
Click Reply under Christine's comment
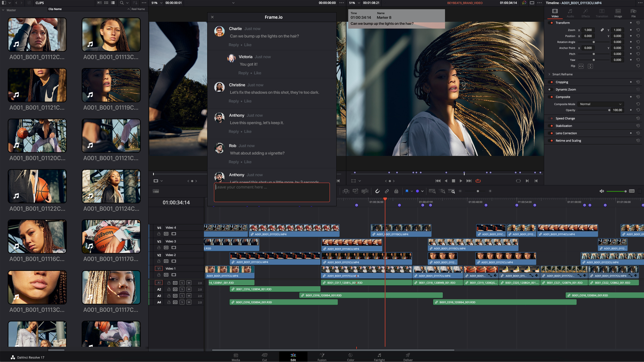233,101
